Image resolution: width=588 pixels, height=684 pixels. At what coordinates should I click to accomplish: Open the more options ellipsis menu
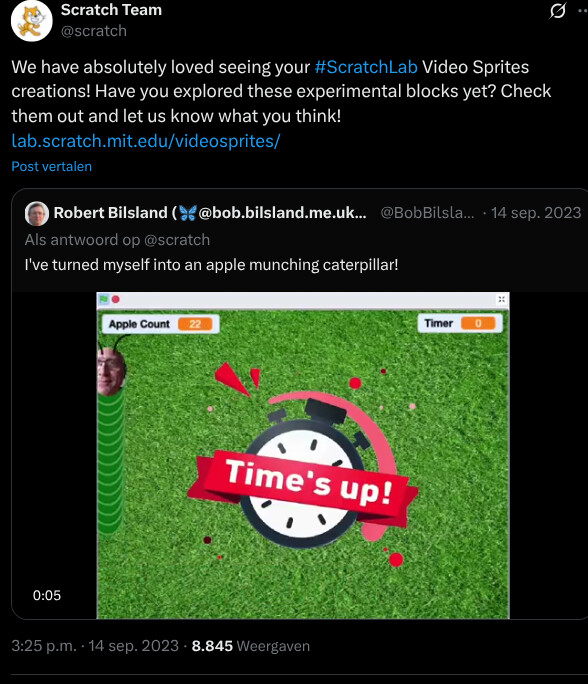[x=583, y=11]
